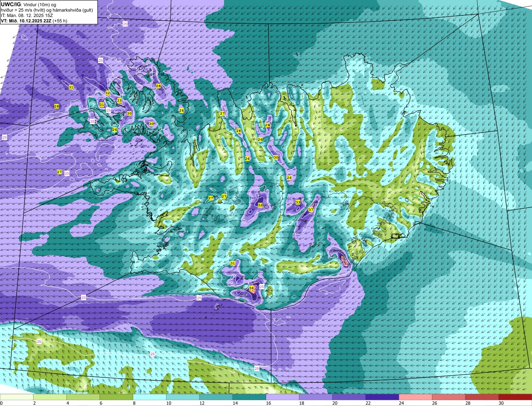Select the light cyan legend swatch between 8 and 10
The image size is (532, 406).
[150, 397]
